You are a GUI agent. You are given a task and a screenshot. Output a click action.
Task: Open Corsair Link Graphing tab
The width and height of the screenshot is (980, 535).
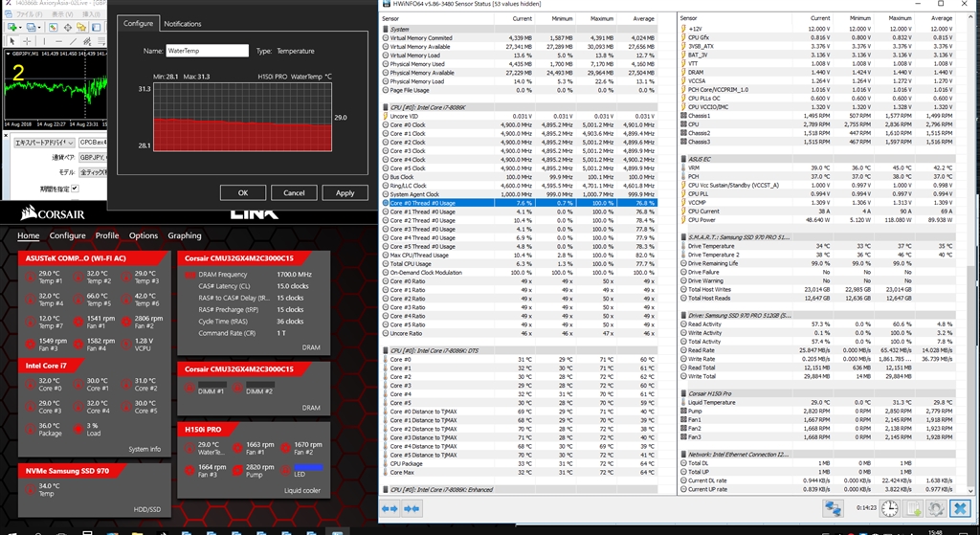click(x=185, y=235)
